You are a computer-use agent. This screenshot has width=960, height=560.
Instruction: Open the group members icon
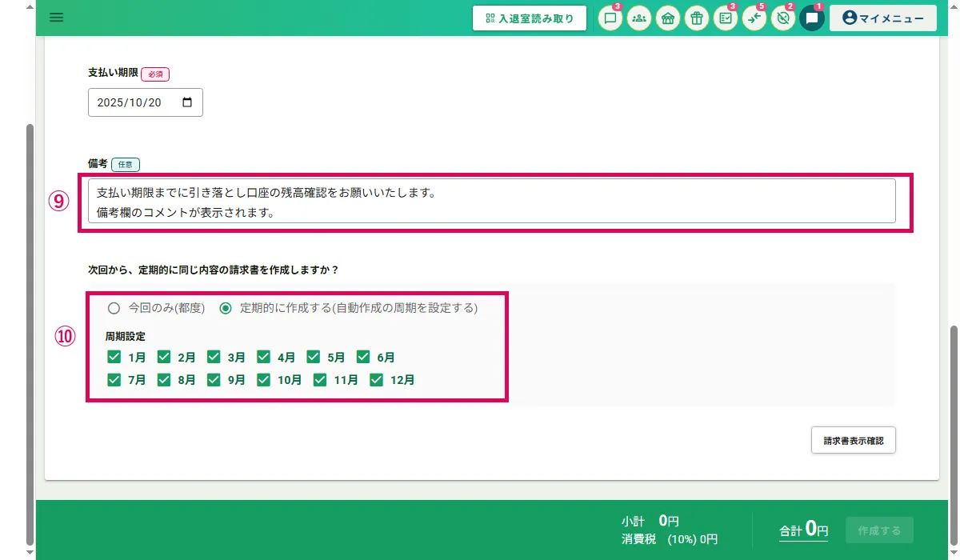[638, 18]
